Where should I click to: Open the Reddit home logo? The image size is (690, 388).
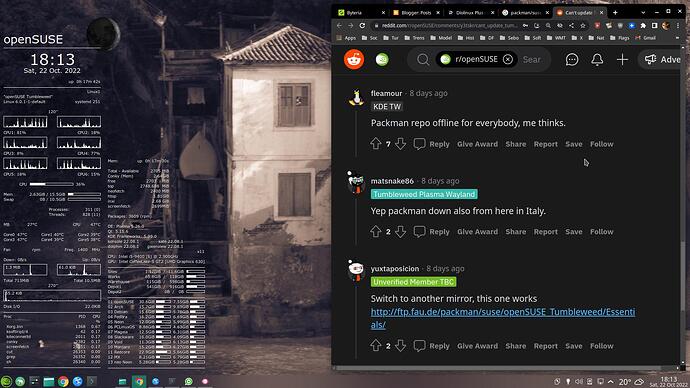click(354, 59)
